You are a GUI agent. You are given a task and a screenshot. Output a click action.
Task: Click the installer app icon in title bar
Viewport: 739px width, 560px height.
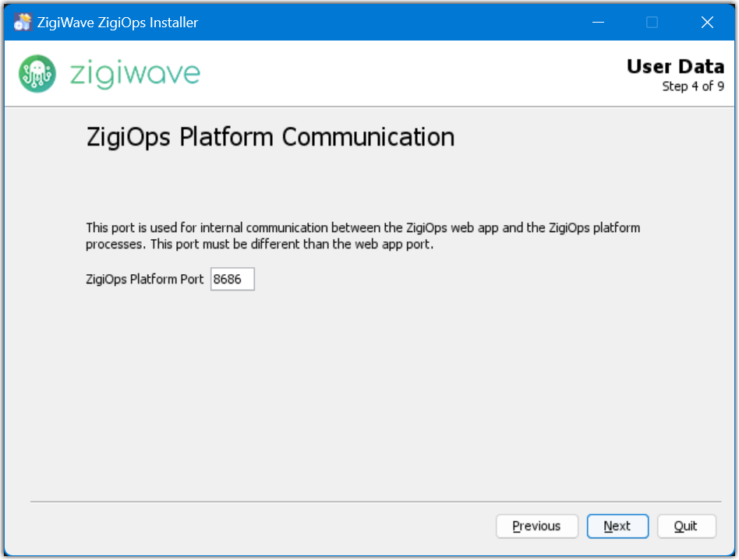point(23,22)
